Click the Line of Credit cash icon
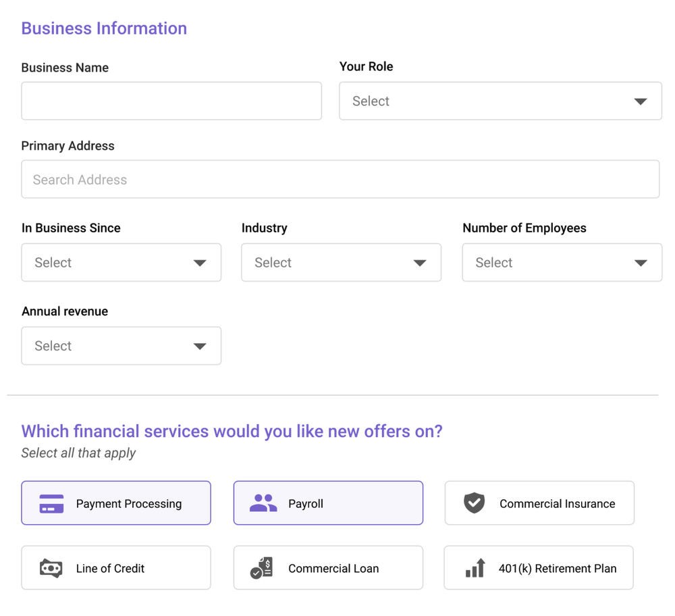Viewport: 675px width, 616px height. click(x=51, y=568)
